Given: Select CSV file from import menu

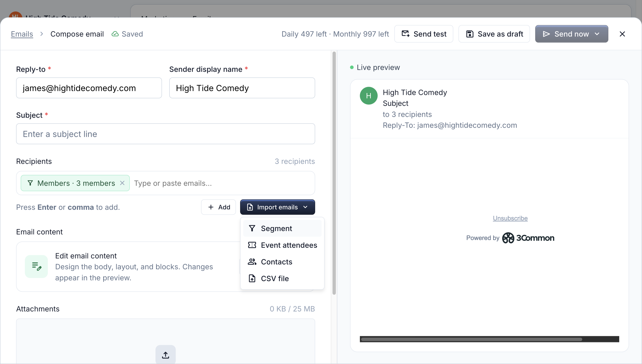Looking at the screenshot, I should (x=282, y=278).
